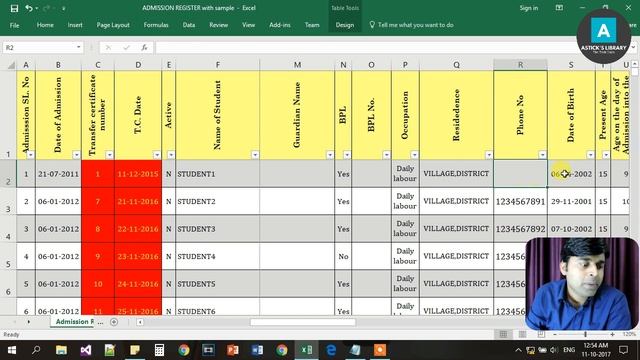Switch to Normal view icon in status bar
Viewport: 640px width, 360px height.
point(503,334)
